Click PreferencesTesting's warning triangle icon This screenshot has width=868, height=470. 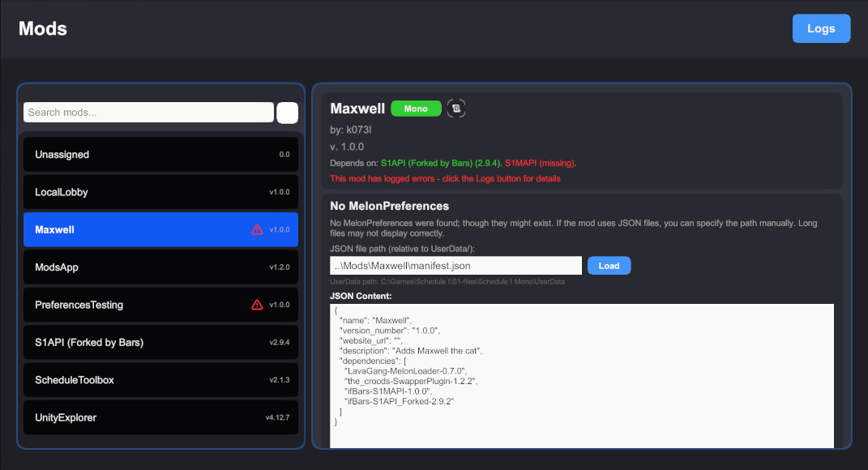257,304
